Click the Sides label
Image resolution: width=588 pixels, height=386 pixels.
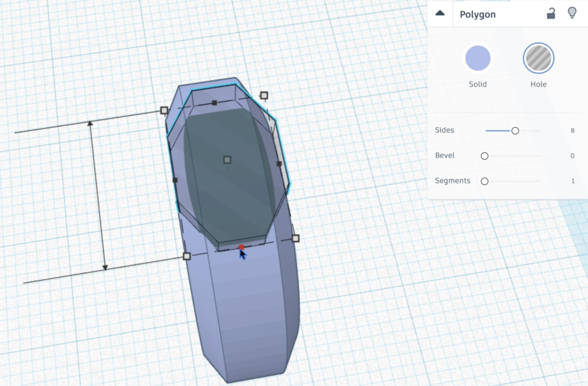(x=444, y=130)
